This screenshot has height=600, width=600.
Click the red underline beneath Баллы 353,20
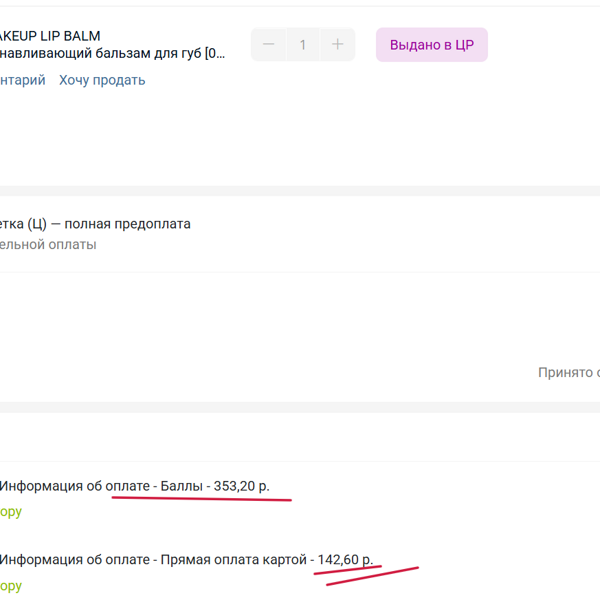tap(202, 499)
